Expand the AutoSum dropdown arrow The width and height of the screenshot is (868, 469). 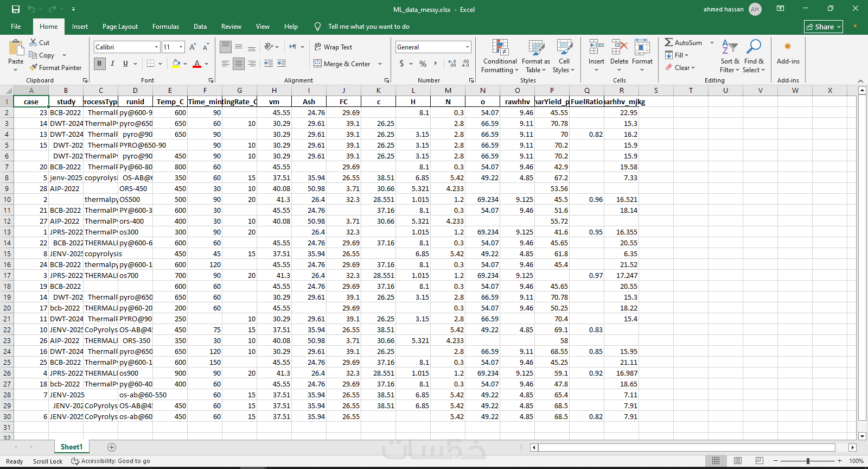pos(712,42)
